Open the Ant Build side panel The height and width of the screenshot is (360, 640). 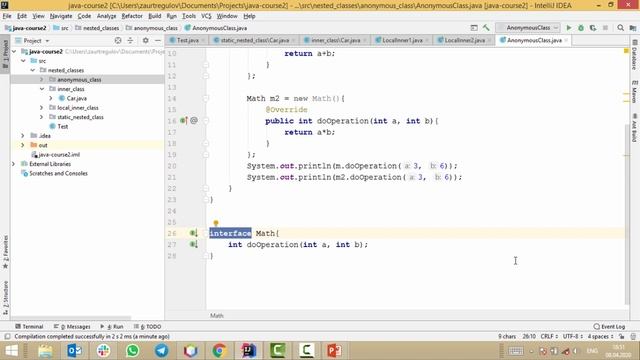click(635, 128)
